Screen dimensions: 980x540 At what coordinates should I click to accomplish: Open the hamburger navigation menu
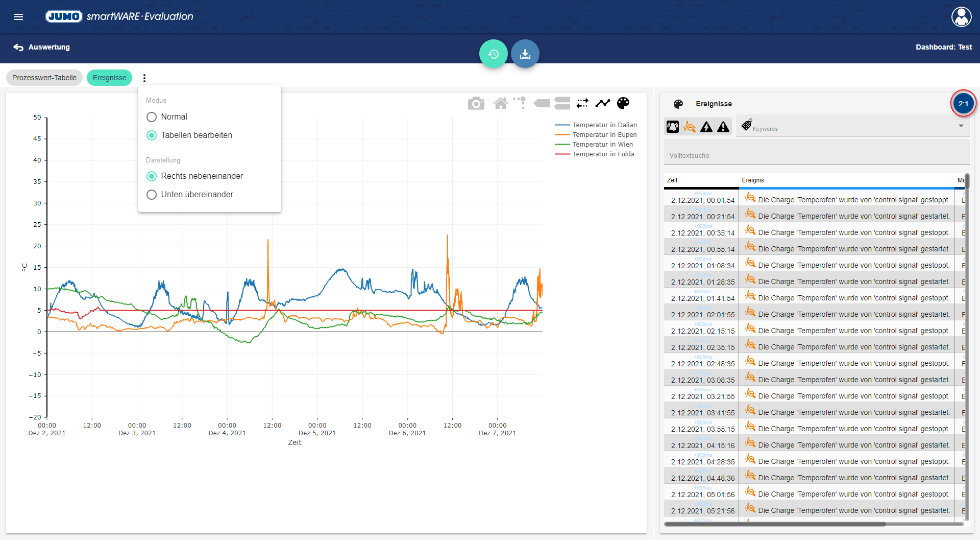[18, 17]
